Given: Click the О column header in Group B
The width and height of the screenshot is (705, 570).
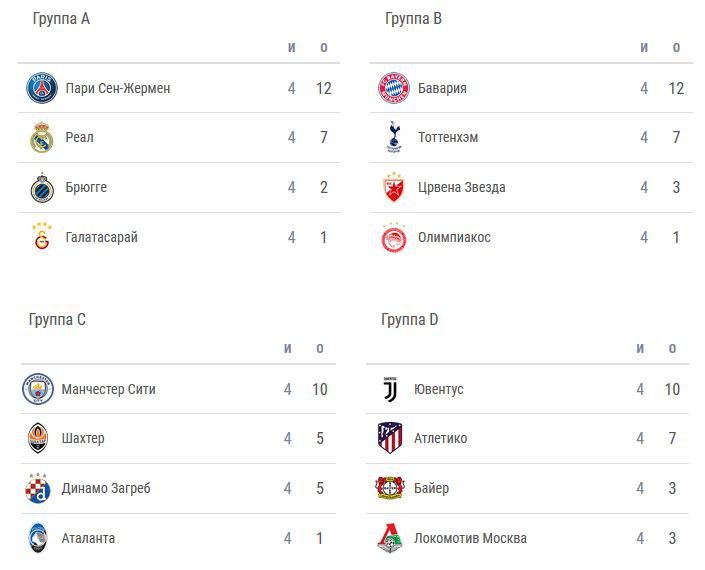Looking at the screenshot, I should [676, 47].
